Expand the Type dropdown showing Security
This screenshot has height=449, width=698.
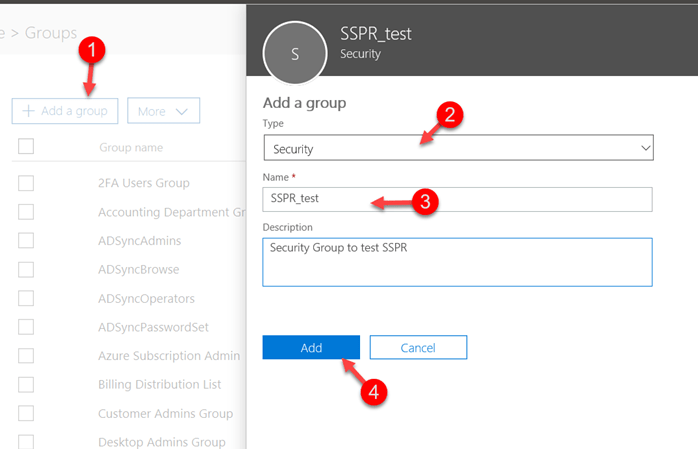(457, 149)
